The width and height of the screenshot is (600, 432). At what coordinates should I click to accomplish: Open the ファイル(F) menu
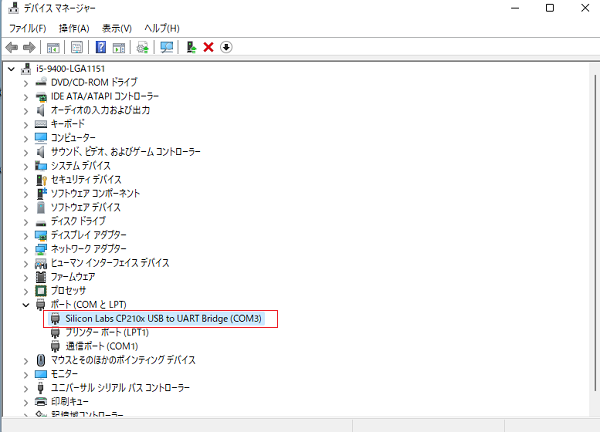[x=28, y=28]
